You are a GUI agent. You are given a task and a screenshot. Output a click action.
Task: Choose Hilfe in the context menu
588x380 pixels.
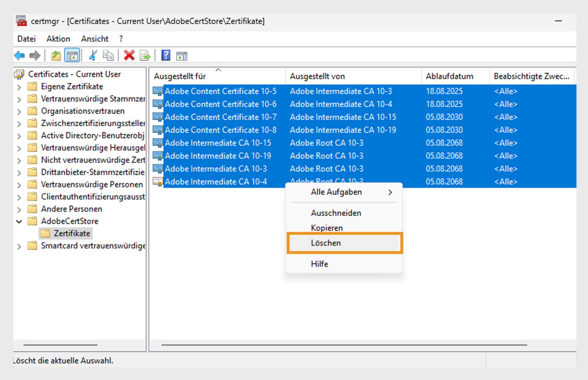[345, 264]
